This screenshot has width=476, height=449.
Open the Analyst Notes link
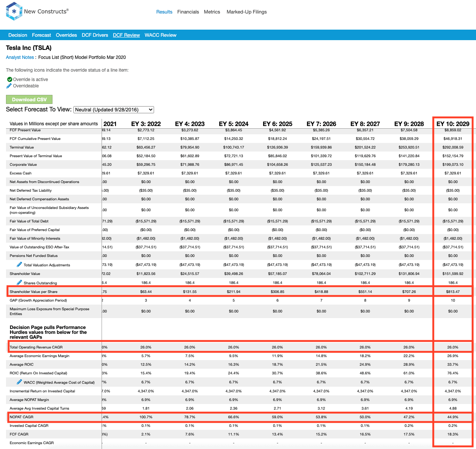pos(20,57)
